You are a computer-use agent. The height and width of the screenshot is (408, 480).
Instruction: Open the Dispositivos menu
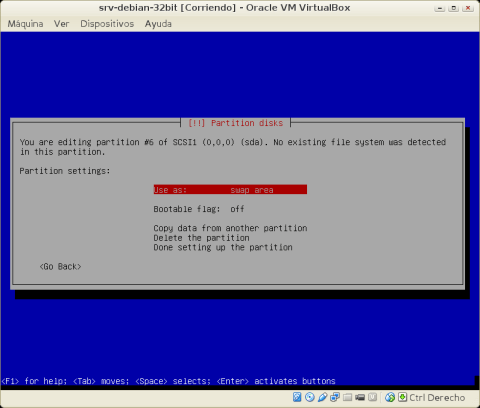point(107,24)
